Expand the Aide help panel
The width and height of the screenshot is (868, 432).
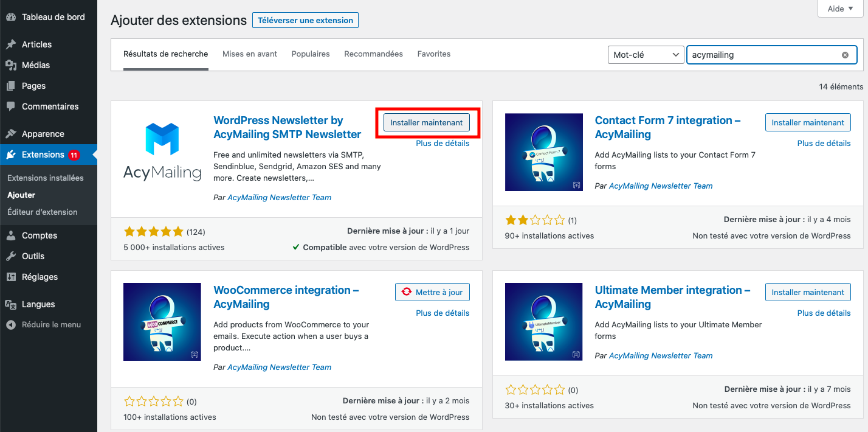point(841,9)
